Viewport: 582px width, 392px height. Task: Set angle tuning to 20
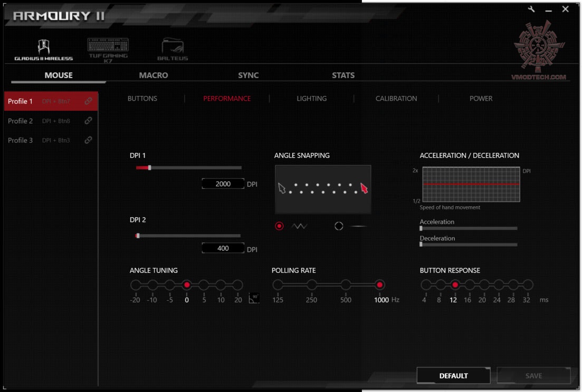tap(238, 285)
